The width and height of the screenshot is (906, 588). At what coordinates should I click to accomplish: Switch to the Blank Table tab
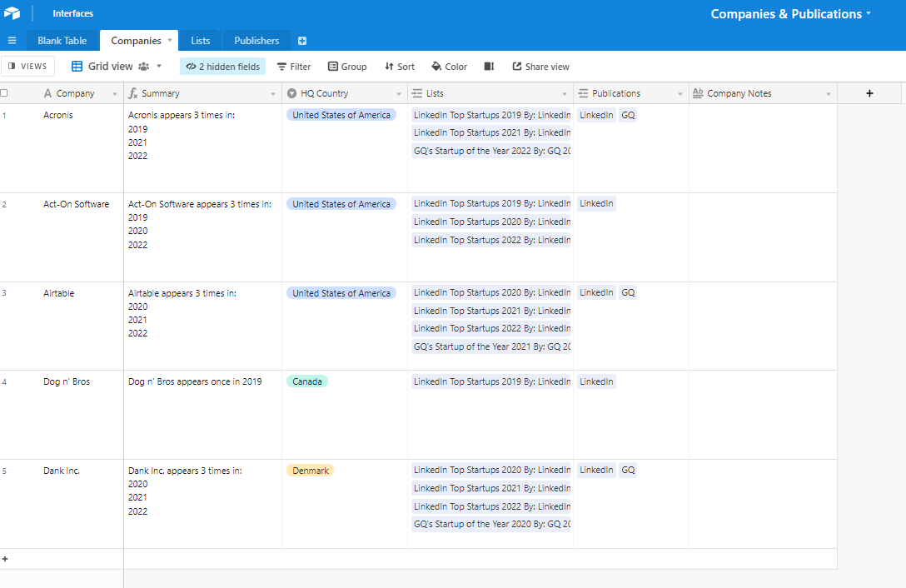point(62,41)
